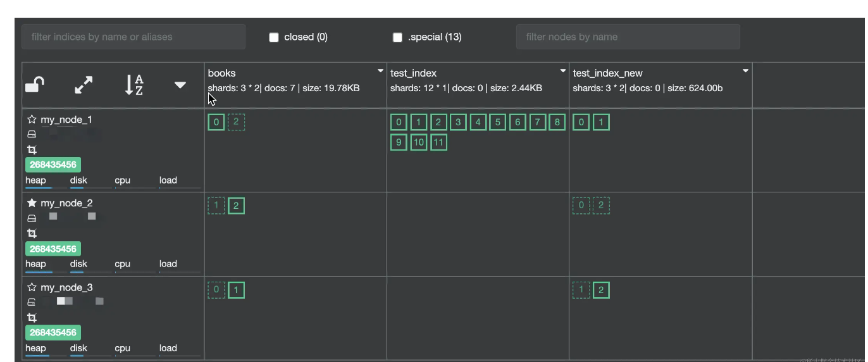Focus the filter nodes by name field
The height and width of the screenshot is (362, 868).
[x=628, y=37]
